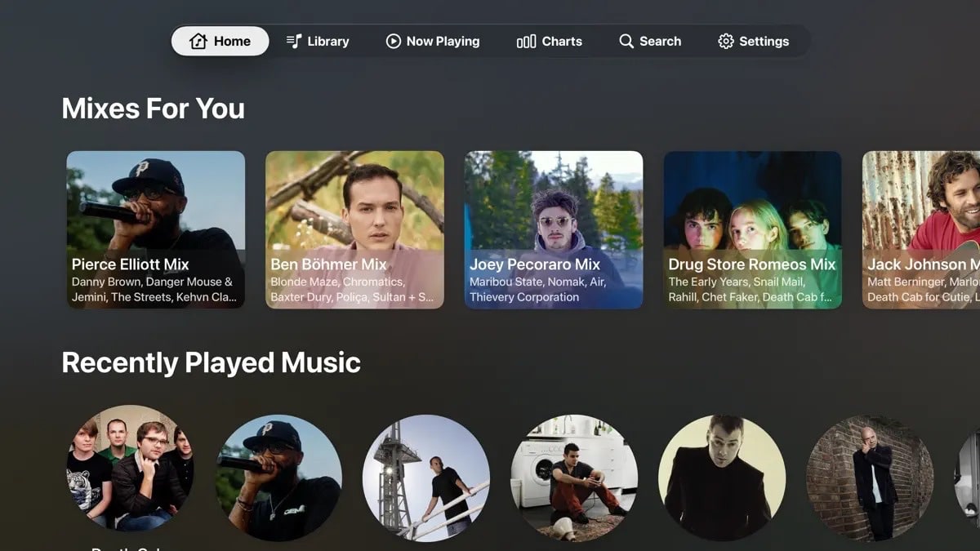Click the Settings gear icon

coord(726,41)
